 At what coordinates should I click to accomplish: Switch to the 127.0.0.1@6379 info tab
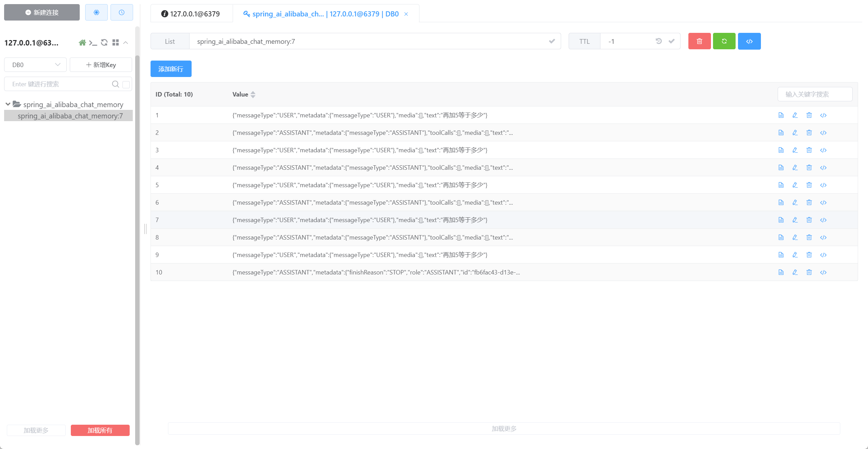pyautogui.click(x=191, y=14)
